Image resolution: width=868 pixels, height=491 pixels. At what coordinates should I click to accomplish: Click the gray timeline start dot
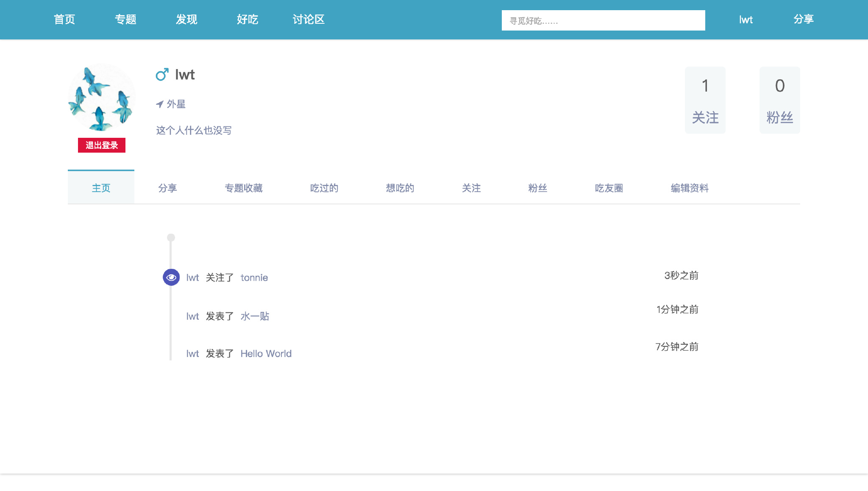click(171, 237)
